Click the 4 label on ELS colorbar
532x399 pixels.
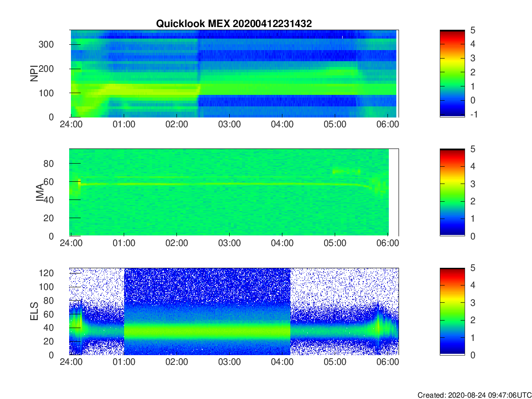473,285
